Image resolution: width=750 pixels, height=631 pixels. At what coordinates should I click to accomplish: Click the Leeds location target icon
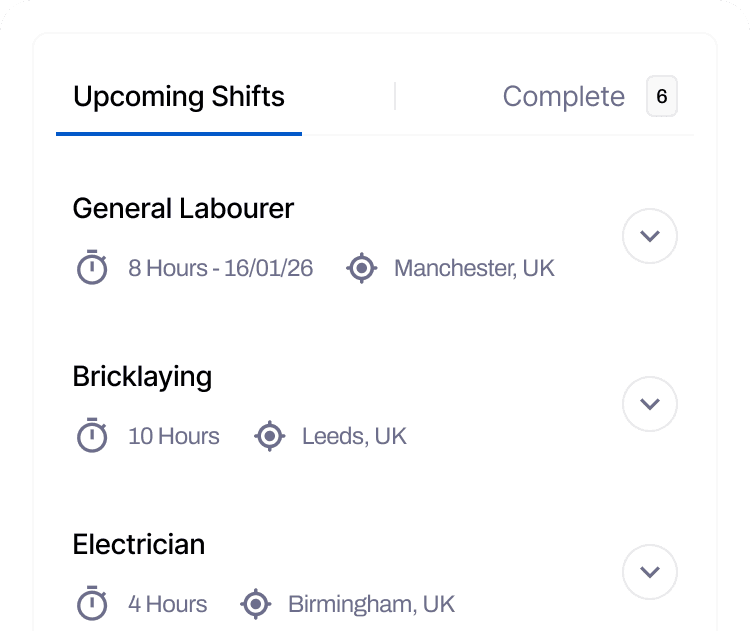(x=269, y=436)
